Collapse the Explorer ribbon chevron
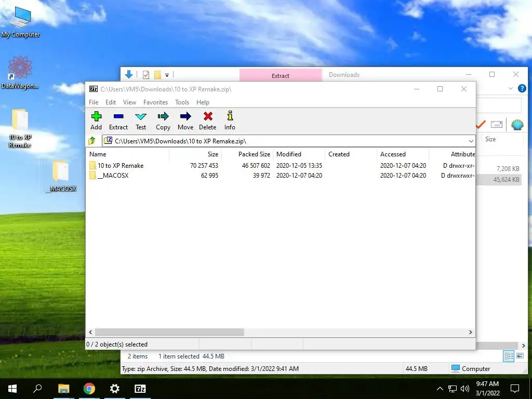The height and width of the screenshot is (399, 532). pyautogui.click(x=510, y=88)
